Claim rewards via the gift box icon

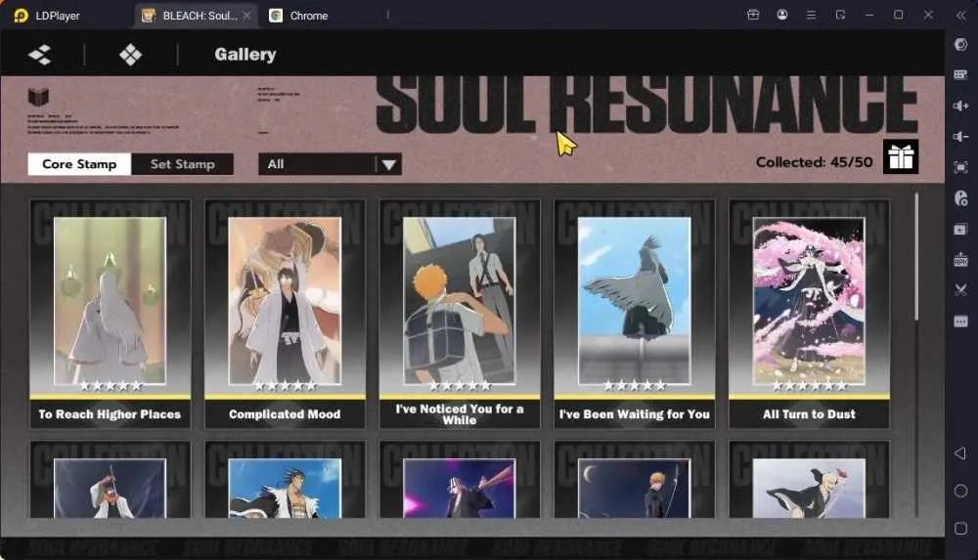point(901,157)
